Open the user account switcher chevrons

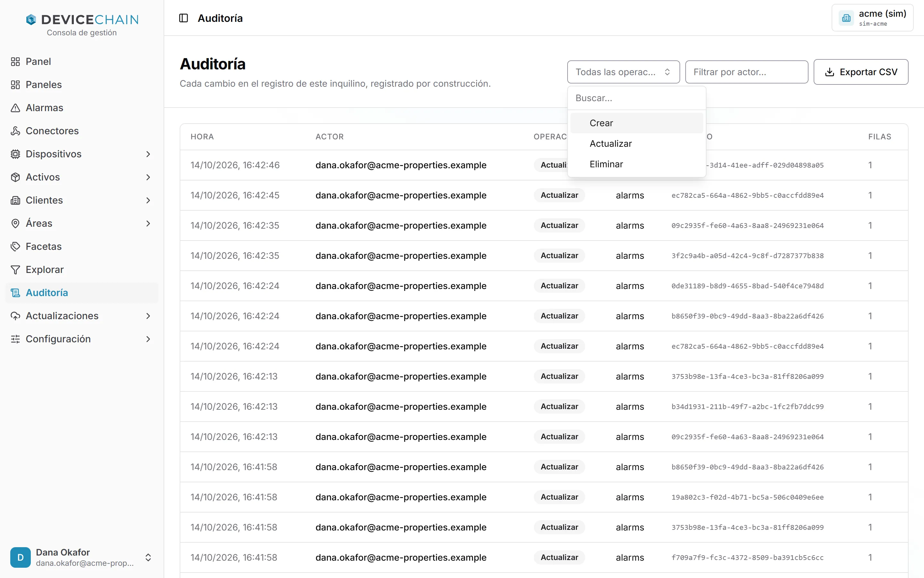pos(148,557)
